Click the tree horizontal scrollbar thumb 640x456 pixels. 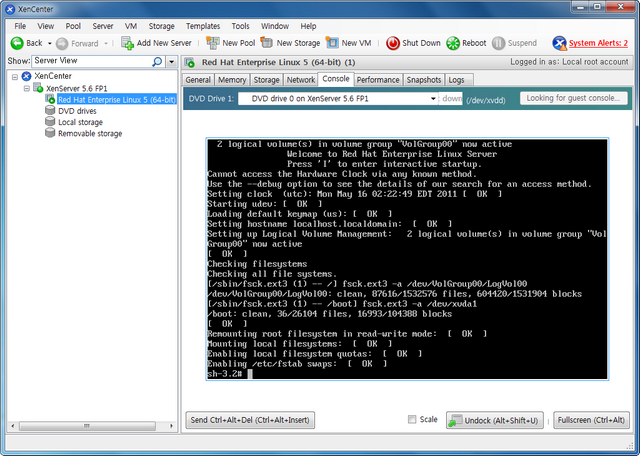(87, 426)
